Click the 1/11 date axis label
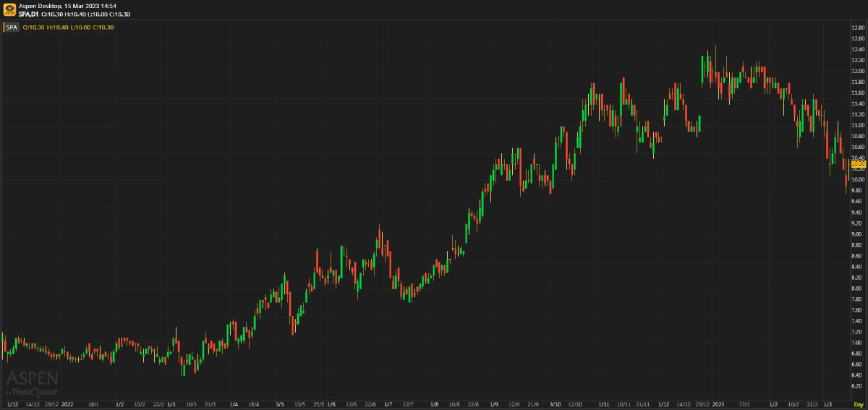The width and height of the screenshot is (868, 410). (603, 404)
